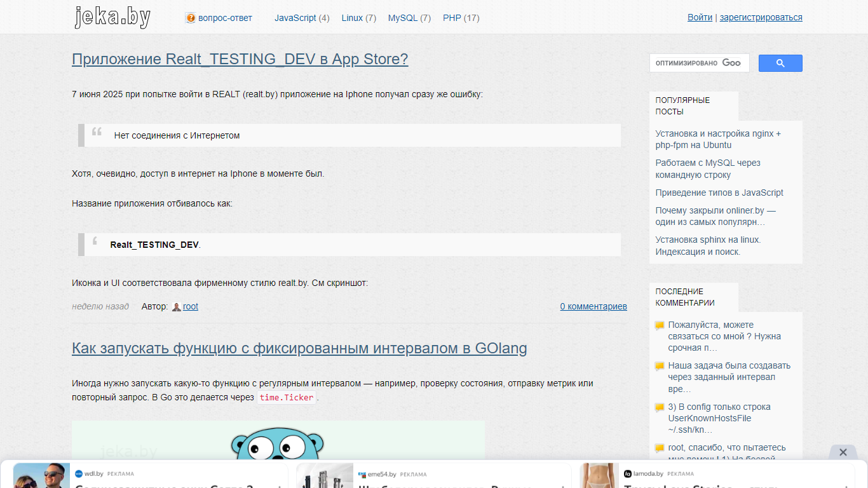Click the bold 'Realt_TESTING_DEV' quote text
The height and width of the screenshot is (488, 868).
(154, 245)
